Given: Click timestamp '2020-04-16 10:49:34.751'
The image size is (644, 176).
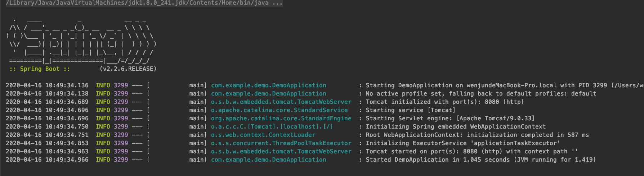Looking at the screenshot, I should (47, 135).
